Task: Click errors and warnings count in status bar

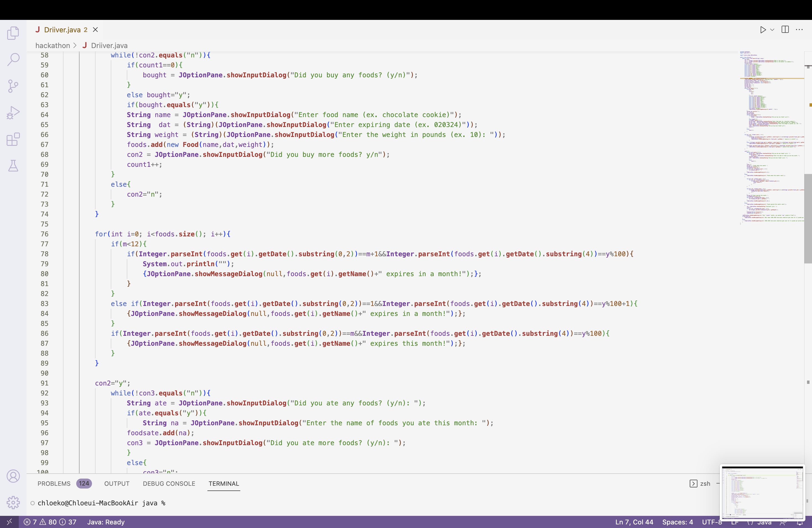Action: coord(50,522)
